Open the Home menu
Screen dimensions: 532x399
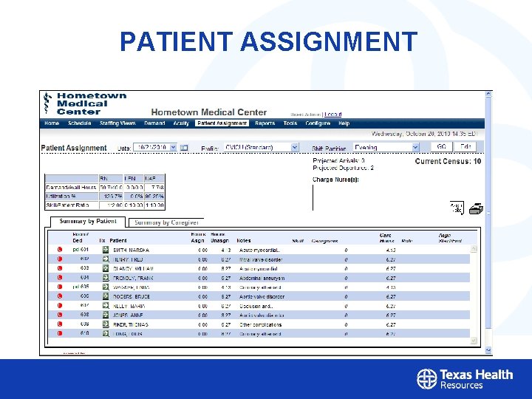click(x=52, y=123)
